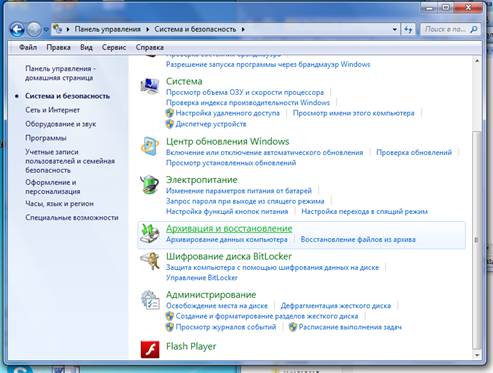Open the Вид menu
Screen dimensions: 493x373
point(86,47)
